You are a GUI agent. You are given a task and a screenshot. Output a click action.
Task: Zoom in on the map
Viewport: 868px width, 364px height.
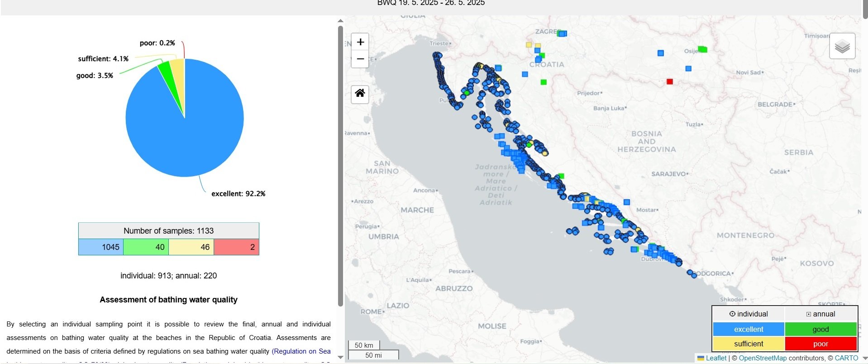(360, 42)
